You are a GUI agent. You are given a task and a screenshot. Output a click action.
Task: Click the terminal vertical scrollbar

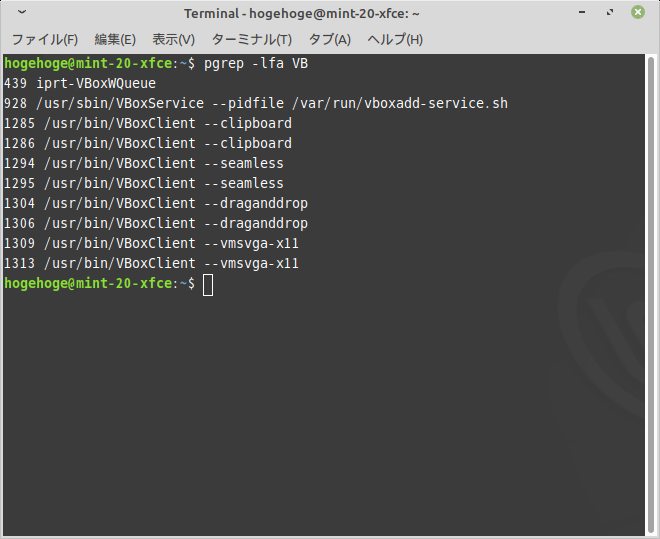(651, 295)
